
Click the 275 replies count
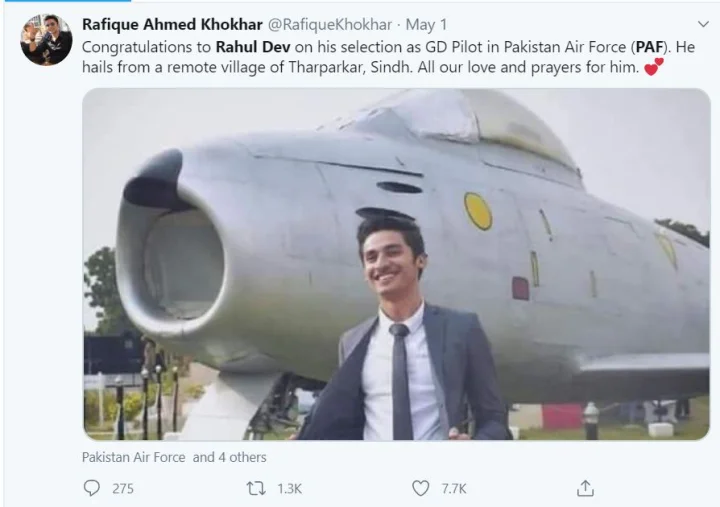[123, 488]
